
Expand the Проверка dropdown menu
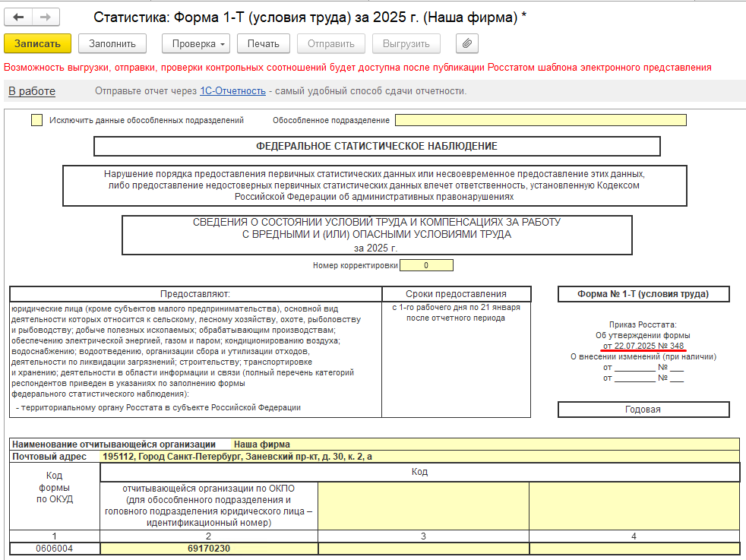click(196, 43)
